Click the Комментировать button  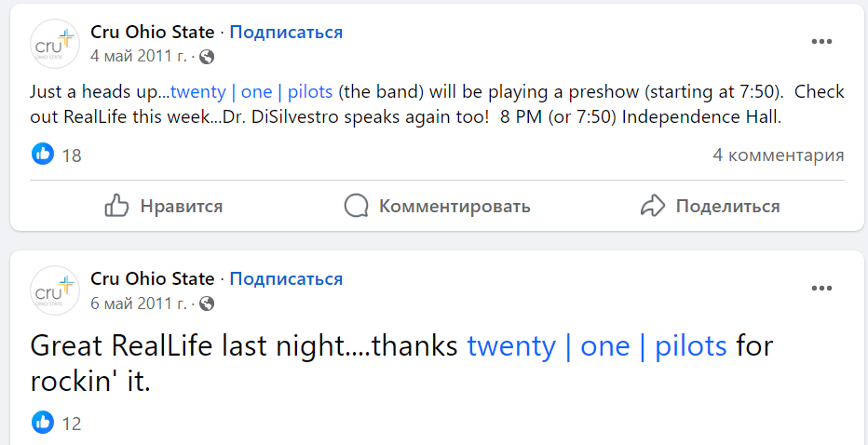[x=438, y=206]
